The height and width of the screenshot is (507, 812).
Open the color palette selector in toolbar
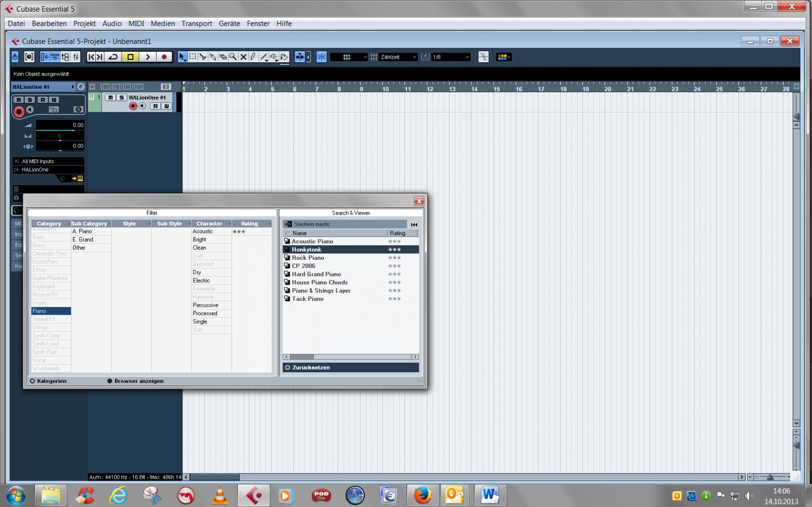[x=504, y=57]
